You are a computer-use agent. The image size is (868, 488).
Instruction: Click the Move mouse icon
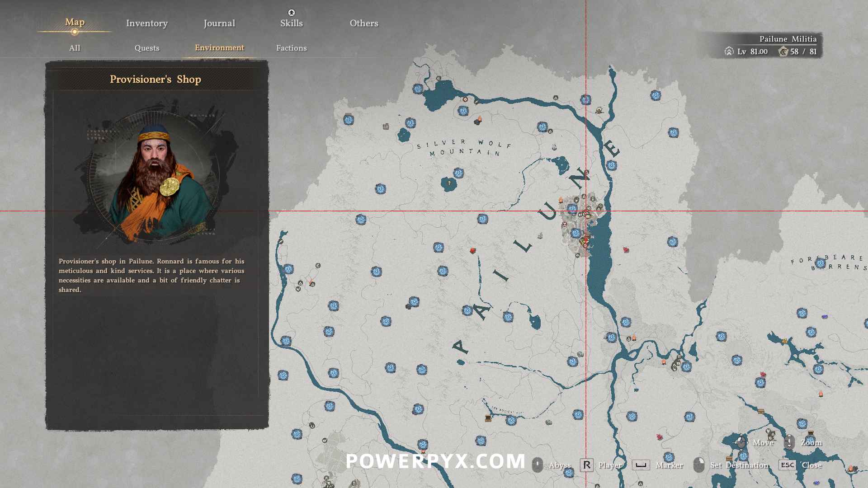pos(741,442)
